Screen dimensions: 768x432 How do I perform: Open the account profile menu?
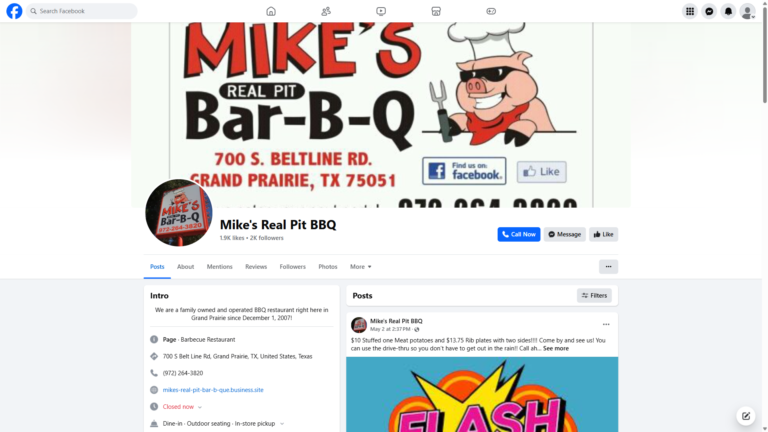click(x=747, y=11)
